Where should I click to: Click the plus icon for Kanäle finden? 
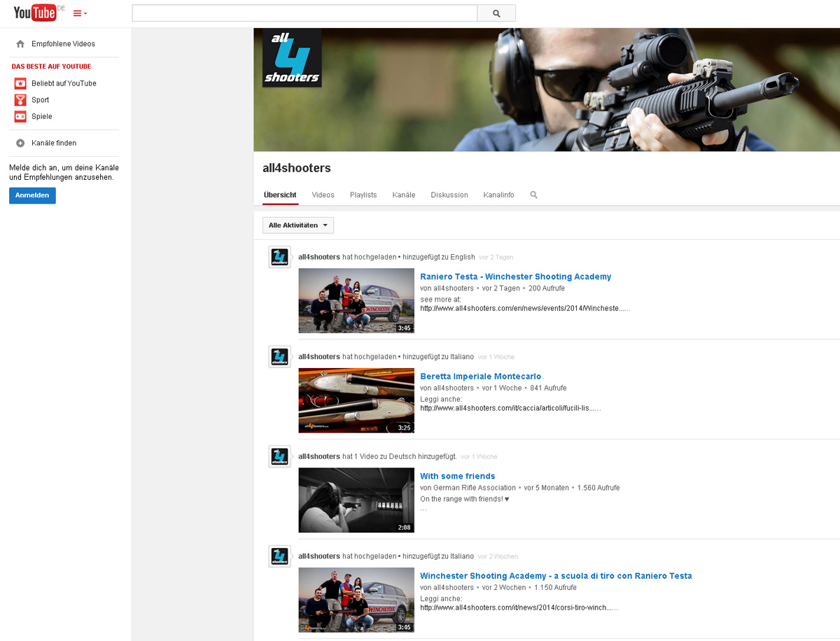pyautogui.click(x=20, y=143)
